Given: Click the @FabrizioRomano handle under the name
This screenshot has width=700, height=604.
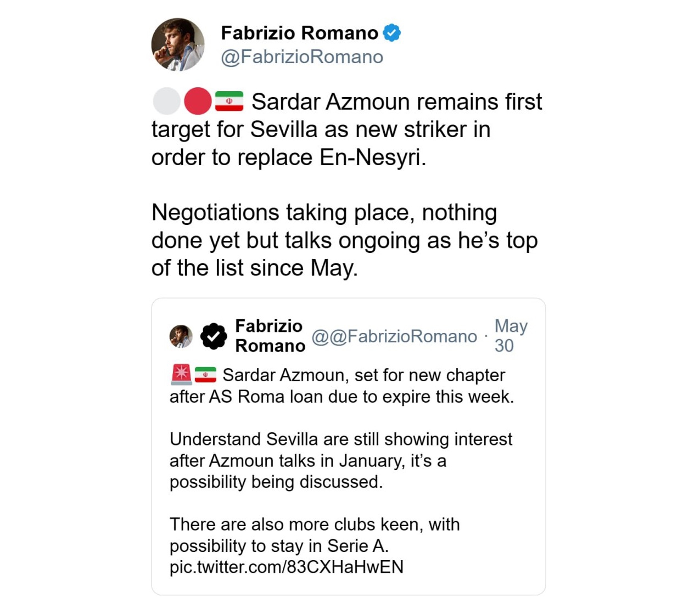Looking at the screenshot, I should click(302, 57).
